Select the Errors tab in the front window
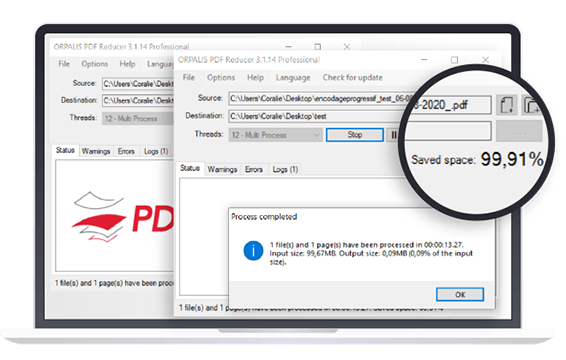Screen dimensions: 566x360 [254, 169]
